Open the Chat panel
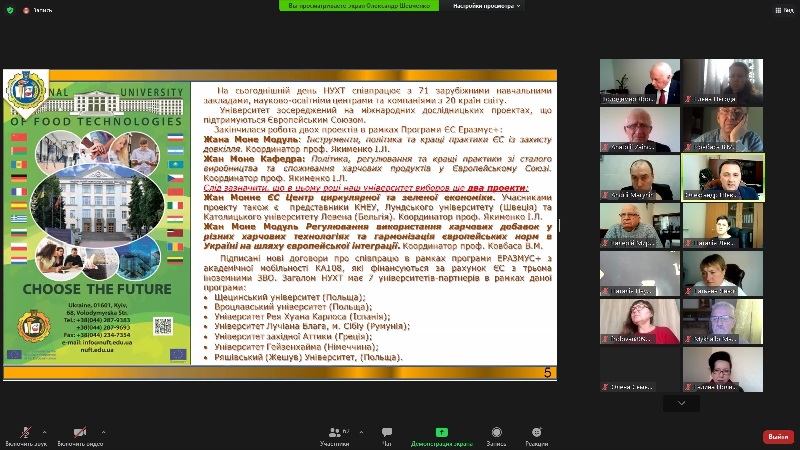Image resolution: width=800 pixels, height=450 pixels. [387, 436]
